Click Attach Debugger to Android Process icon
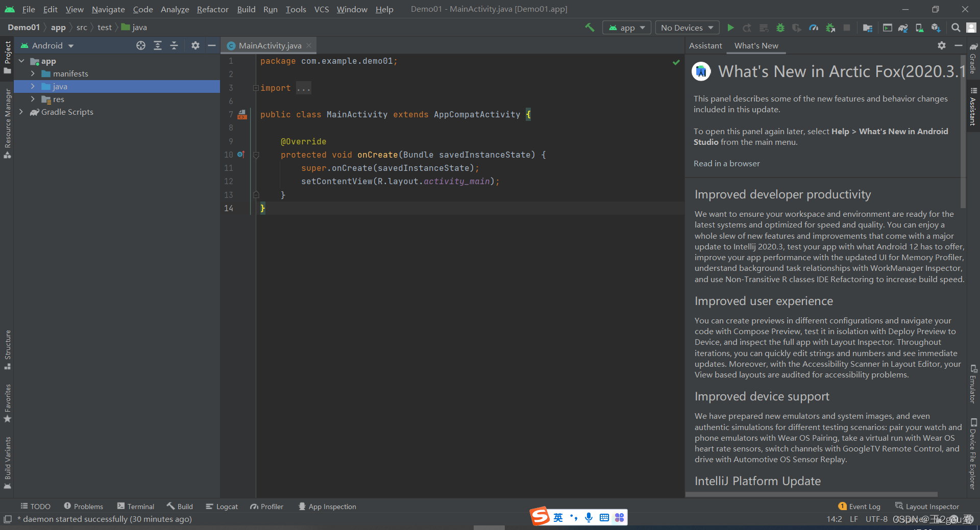 (x=830, y=28)
